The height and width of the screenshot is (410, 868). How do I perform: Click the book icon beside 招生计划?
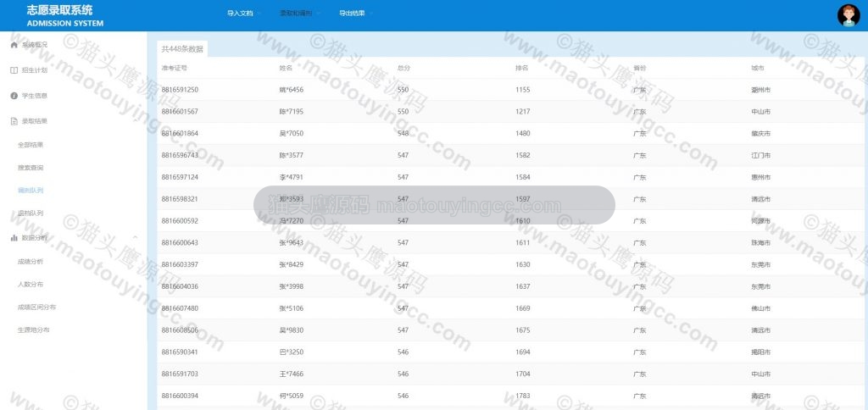coord(14,70)
